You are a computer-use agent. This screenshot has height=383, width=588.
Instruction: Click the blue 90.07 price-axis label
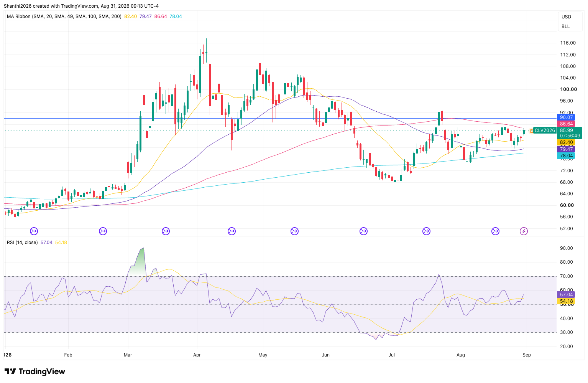[566, 117]
